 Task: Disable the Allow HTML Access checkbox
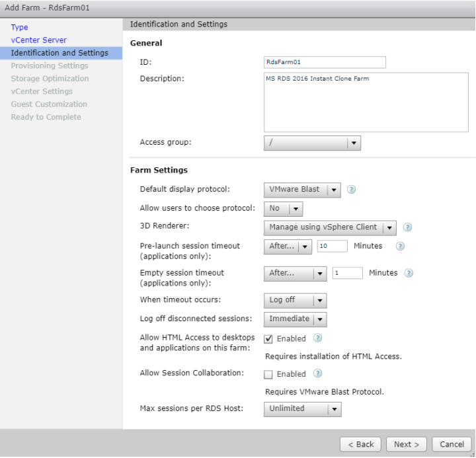click(x=268, y=339)
